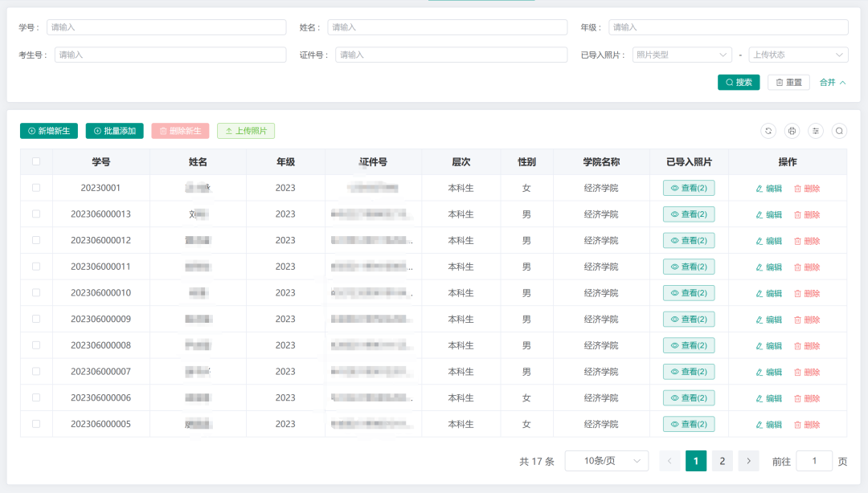
Task: Edit the student row 20230001
Action: pyautogui.click(x=768, y=189)
